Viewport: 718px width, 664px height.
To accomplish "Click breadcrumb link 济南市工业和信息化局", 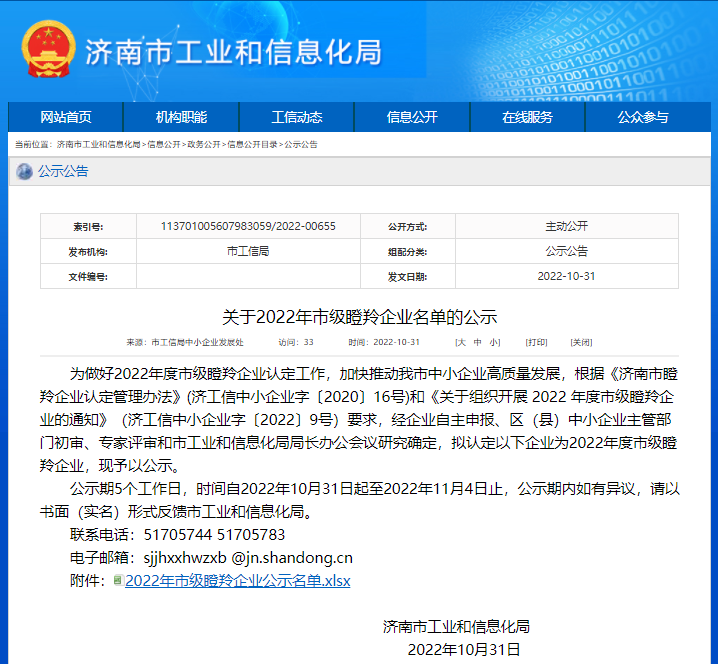I will point(98,145).
